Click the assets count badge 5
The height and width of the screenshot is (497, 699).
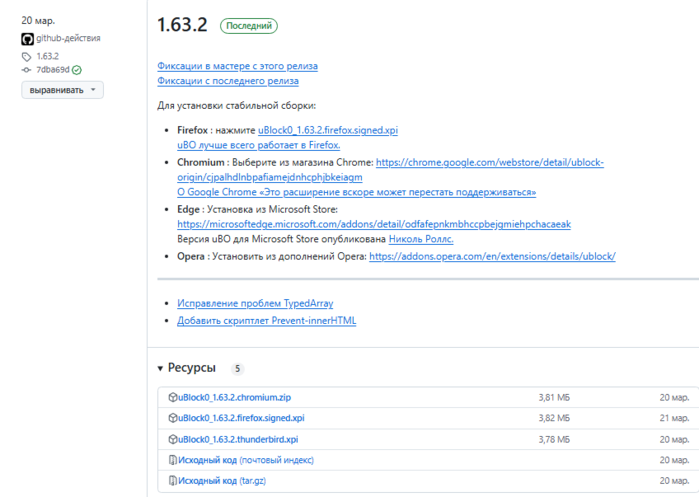(x=238, y=369)
